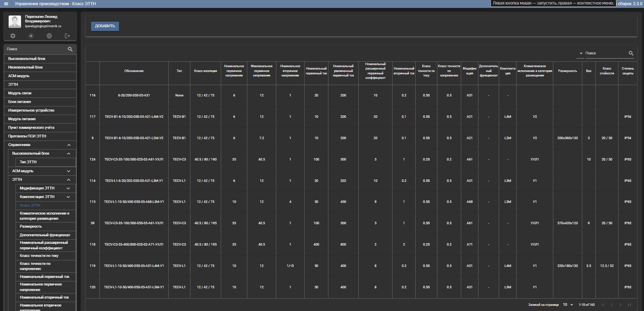Log out with the exit icon
Image resolution: width=644 pixels, height=311 pixels.
[67, 36]
